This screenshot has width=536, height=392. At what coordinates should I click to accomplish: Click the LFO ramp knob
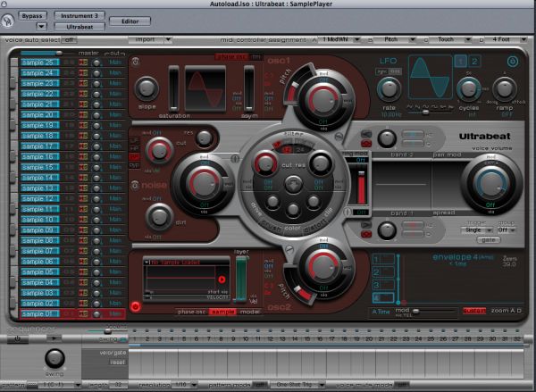coord(504,89)
